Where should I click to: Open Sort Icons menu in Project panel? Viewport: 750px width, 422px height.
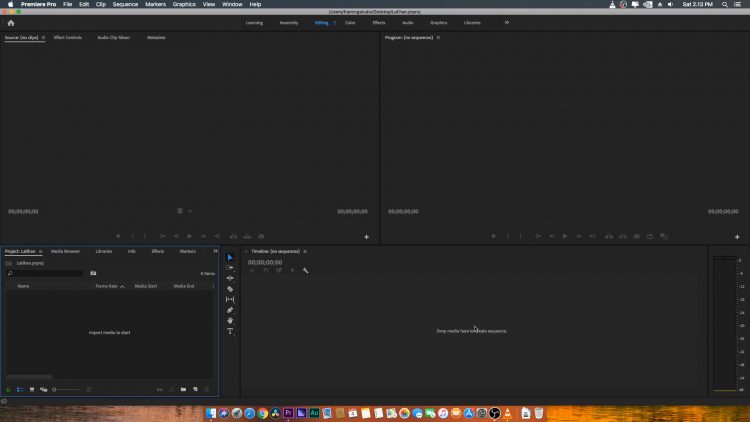pyautogui.click(x=89, y=389)
